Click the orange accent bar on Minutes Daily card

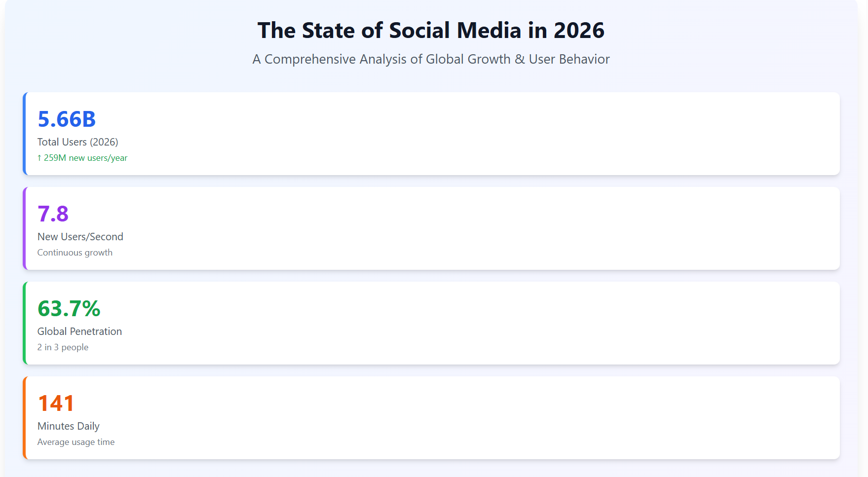tap(24, 418)
